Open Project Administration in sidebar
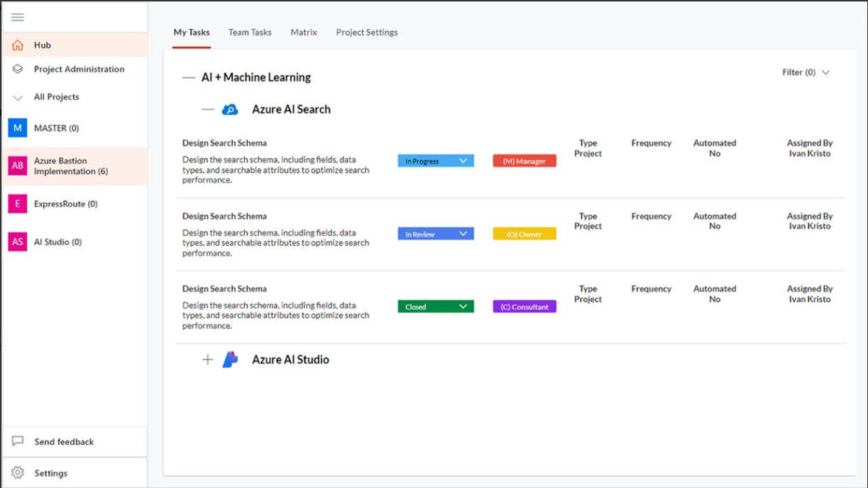Viewport: 868px width, 488px height. [75, 69]
